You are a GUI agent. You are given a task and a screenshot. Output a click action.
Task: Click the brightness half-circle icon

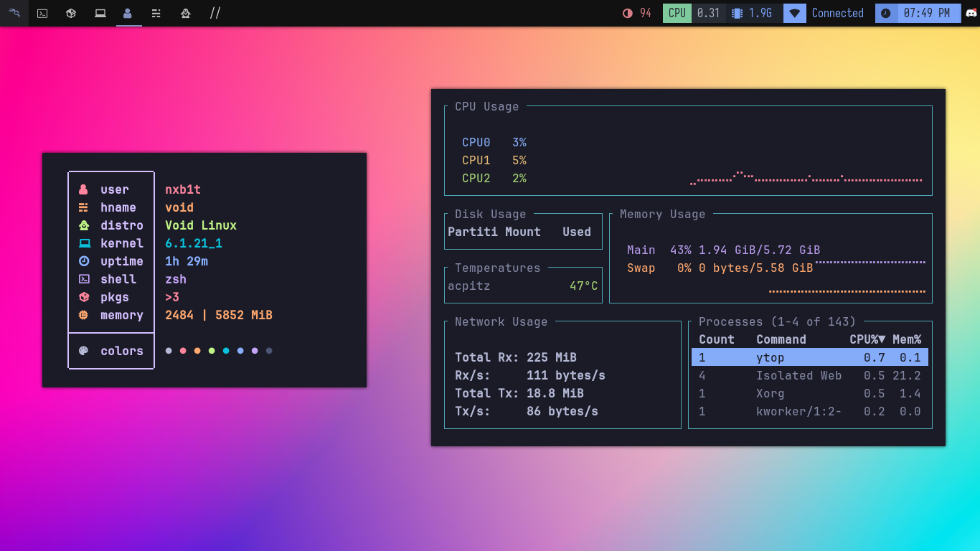[x=628, y=13]
